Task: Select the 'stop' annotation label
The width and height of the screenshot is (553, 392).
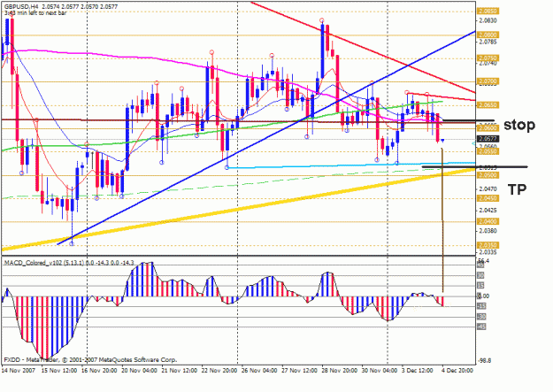Action: click(x=519, y=125)
